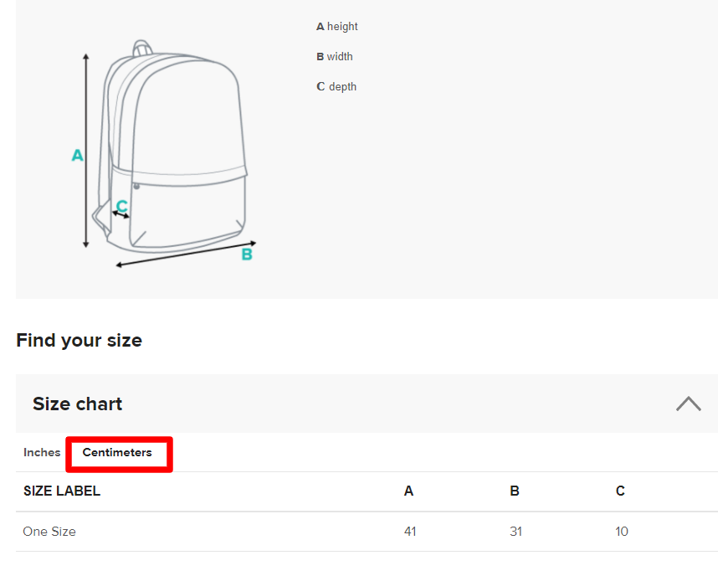Viewport: 728px width, 576px height.
Task: Click the Find your size heading
Action: (x=79, y=341)
